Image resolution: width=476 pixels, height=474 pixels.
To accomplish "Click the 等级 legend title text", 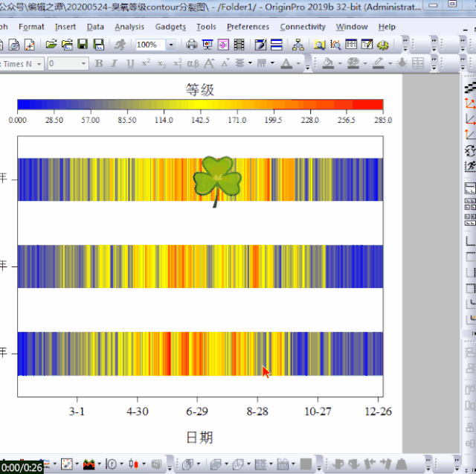I will 200,90.
